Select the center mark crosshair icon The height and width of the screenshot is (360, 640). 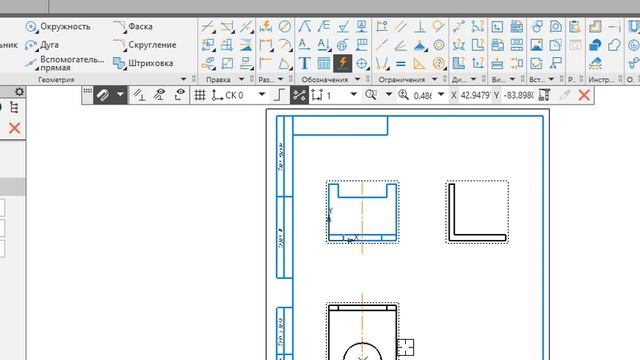click(x=362, y=63)
